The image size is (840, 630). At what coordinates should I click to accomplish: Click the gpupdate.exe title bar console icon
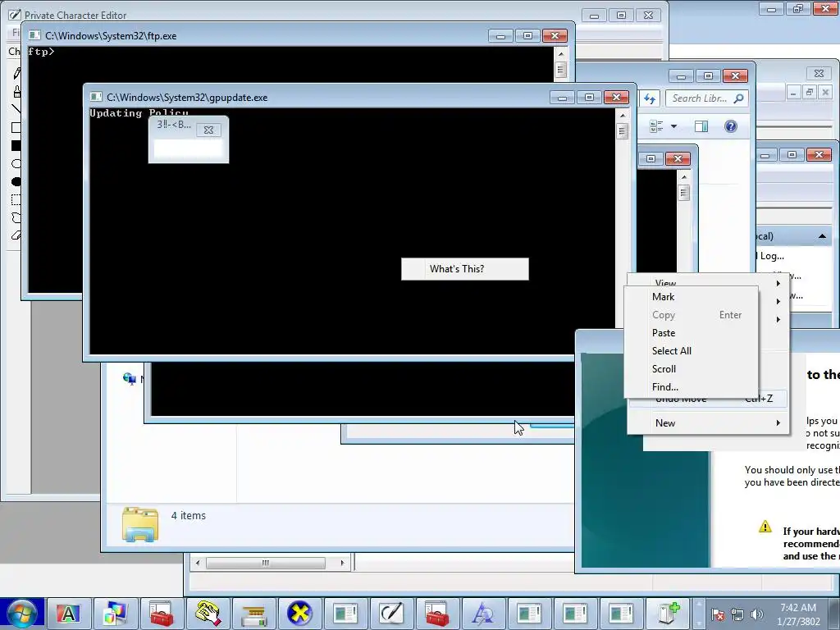pyautogui.click(x=96, y=97)
